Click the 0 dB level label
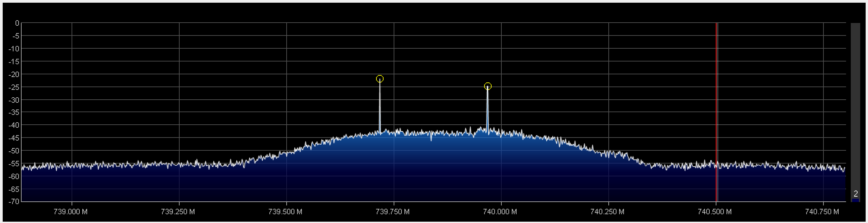Screen dimensions: 868x223 coord(17,23)
